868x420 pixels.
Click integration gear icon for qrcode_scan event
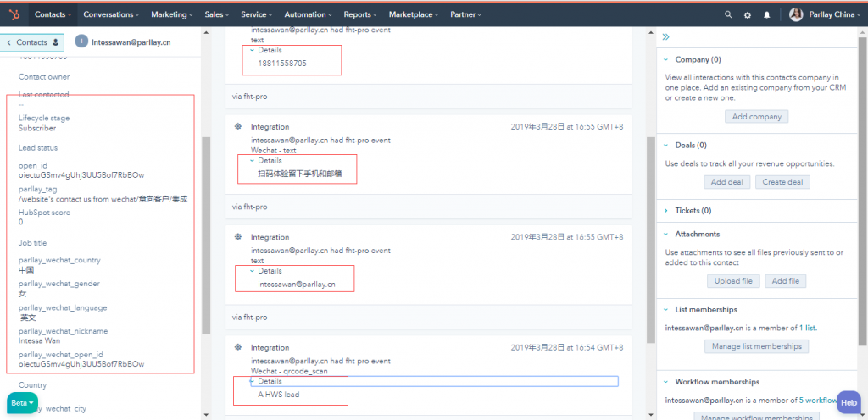click(x=238, y=348)
